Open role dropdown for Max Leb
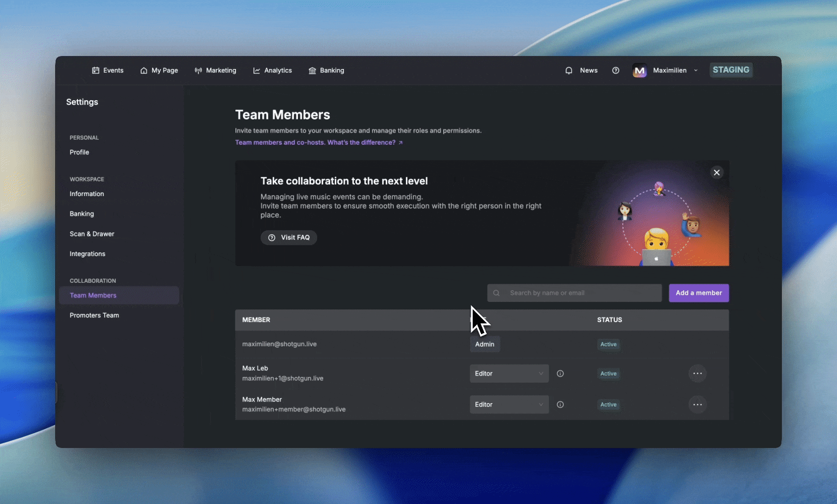The width and height of the screenshot is (837, 504). click(509, 373)
